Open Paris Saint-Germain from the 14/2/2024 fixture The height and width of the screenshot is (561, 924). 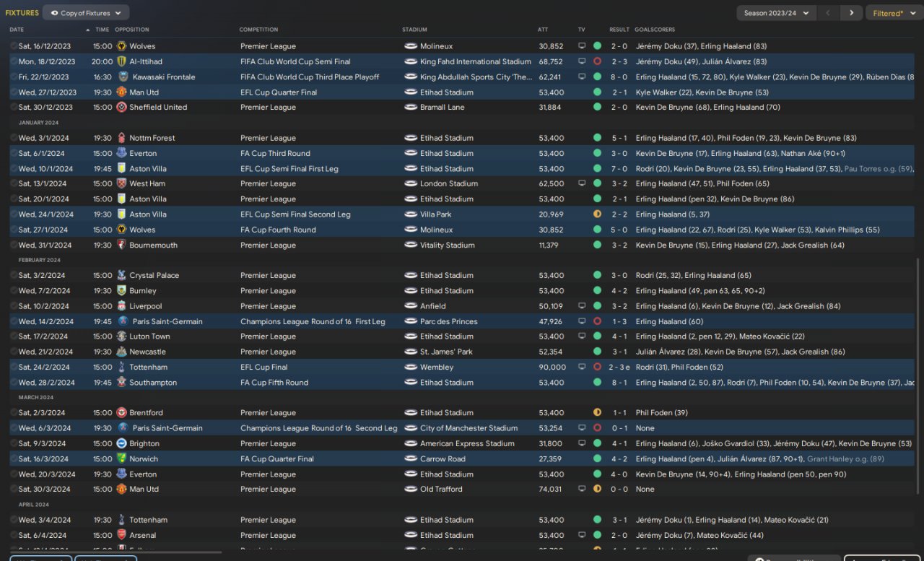[x=167, y=321]
